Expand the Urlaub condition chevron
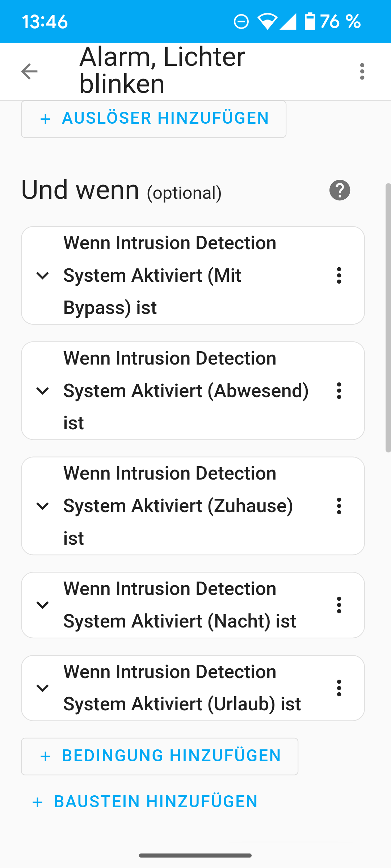391x868 pixels. coord(43,688)
